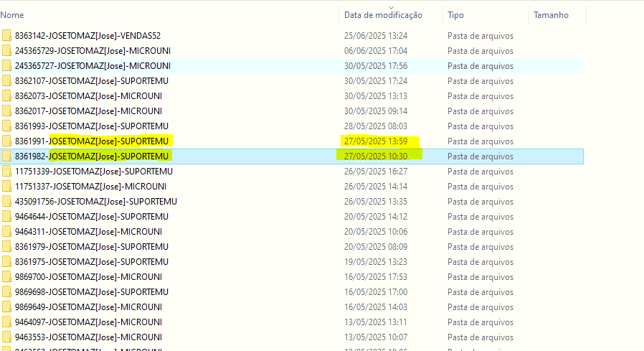Click folder icon of 9464644-JOSETOMAZ[Jose]-SUPORTEMU
644x351 pixels.
coord(6,217)
